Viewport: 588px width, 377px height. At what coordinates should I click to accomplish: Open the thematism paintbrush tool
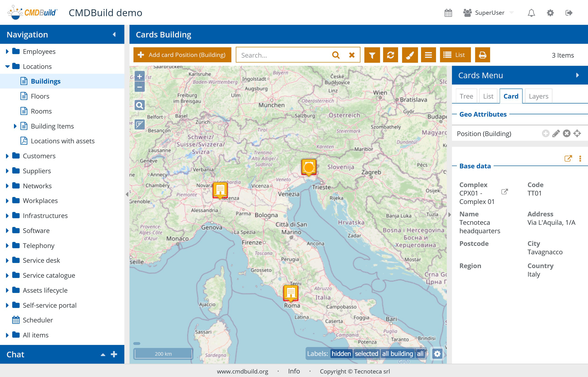(410, 55)
